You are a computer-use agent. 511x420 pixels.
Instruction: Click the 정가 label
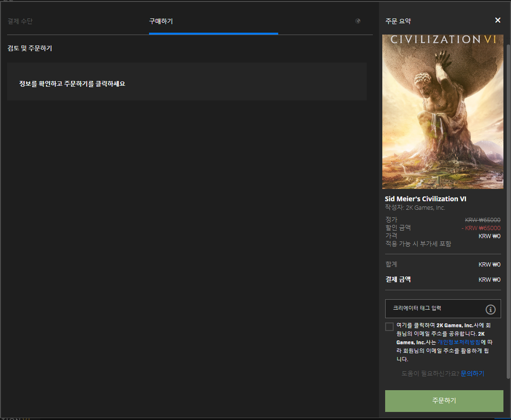pos(391,219)
